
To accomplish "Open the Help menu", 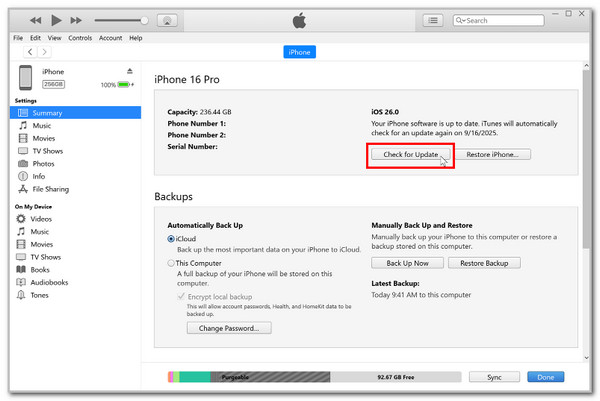I will click(135, 38).
